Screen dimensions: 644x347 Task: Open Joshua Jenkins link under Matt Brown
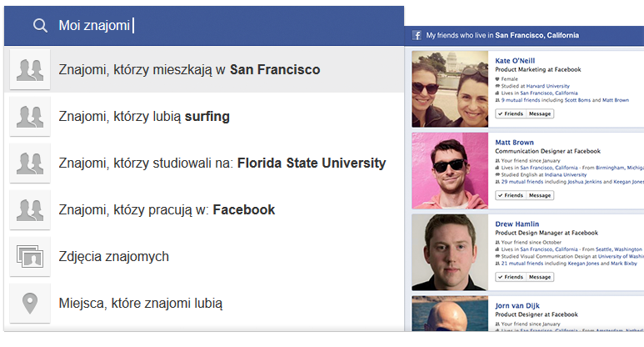[x=585, y=182]
